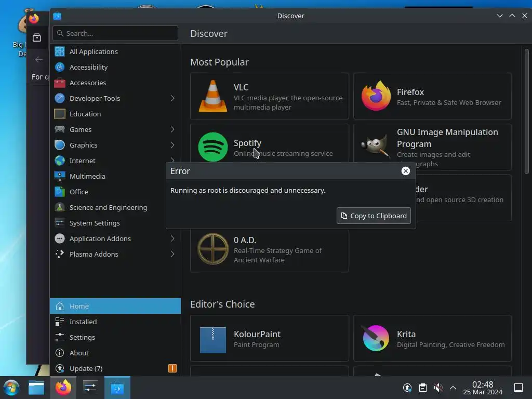The image size is (532, 399).
Task: Click the Accessibility category icon
Action: coord(60,67)
